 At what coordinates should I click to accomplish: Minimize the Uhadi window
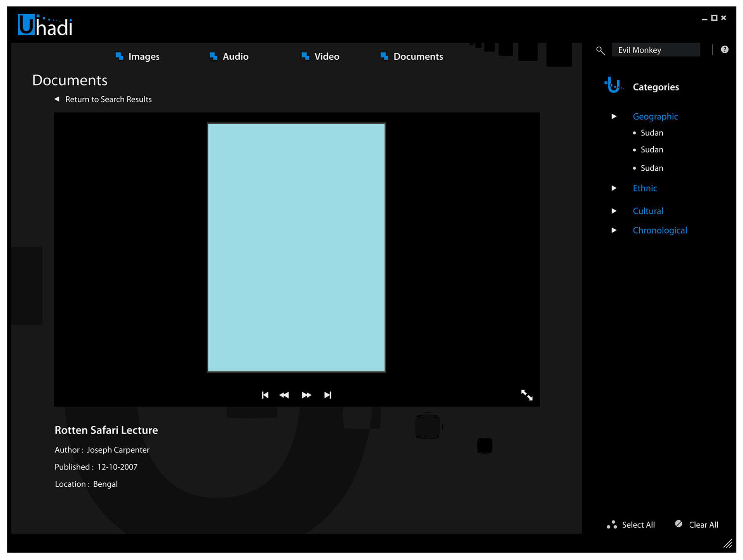tap(704, 19)
